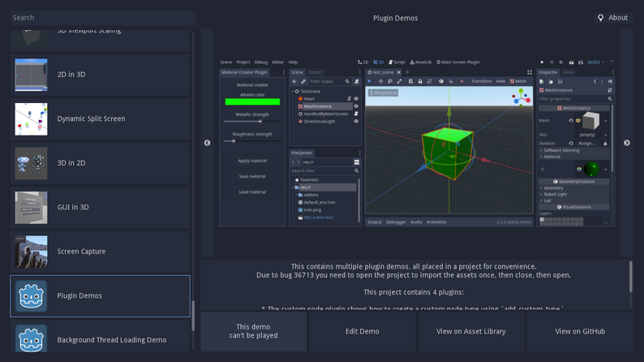Click the Plugin Demos Godot robot icon
This screenshot has height=362, width=644.
pos(31,295)
